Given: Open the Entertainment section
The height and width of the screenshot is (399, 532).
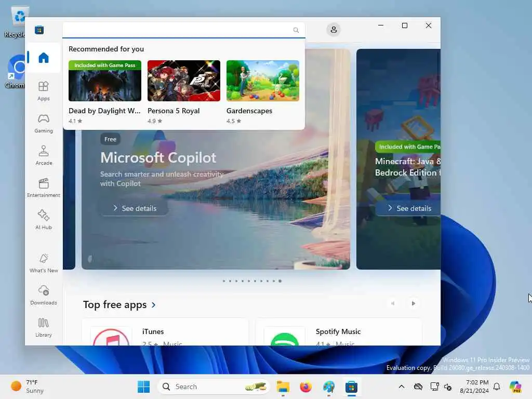Looking at the screenshot, I should click(44, 188).
